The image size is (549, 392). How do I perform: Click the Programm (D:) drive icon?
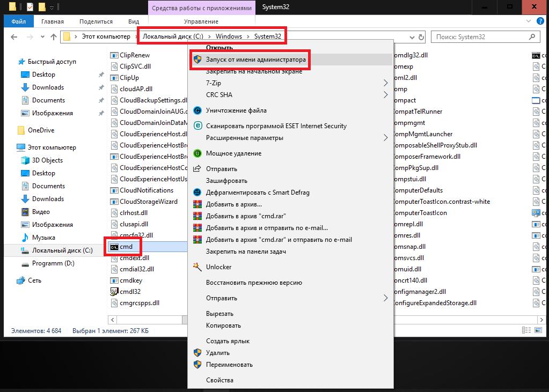tap(25, 264)
